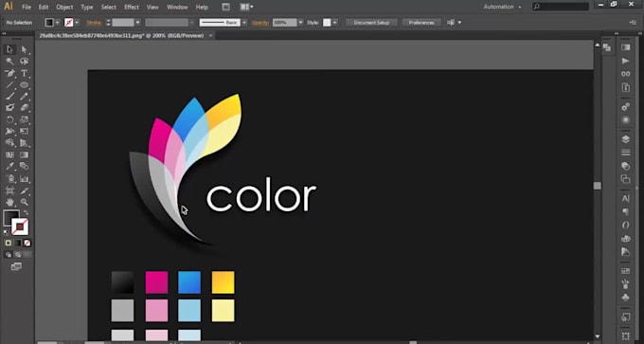
Task: Open fill color dropdown in control bar
Action: 57,23
